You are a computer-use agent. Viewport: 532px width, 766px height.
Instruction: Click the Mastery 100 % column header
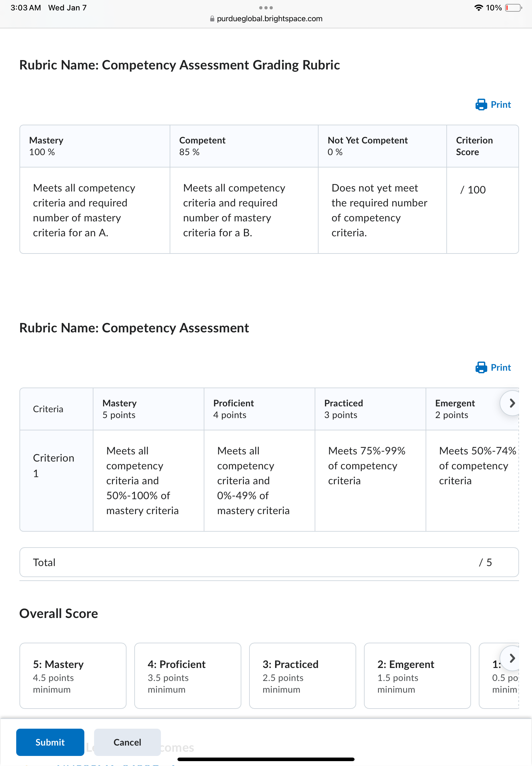[x=95, y=146]
